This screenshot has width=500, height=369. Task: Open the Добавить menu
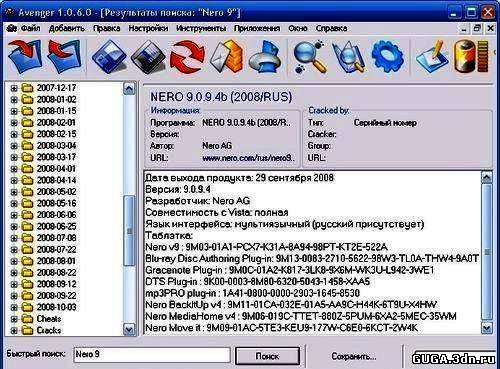pos(67,28)
